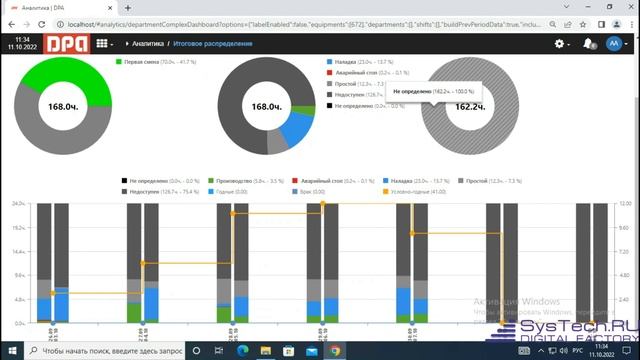Viewport: 640px width, 360px height.
Task: Click the yellow line marker at the chart top
Action: coord(323,203)
